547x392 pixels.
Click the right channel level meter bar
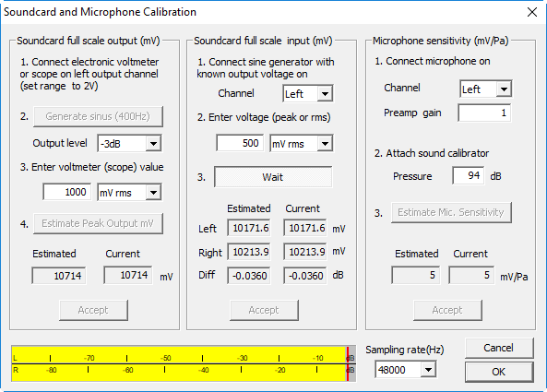coord(184,373)
